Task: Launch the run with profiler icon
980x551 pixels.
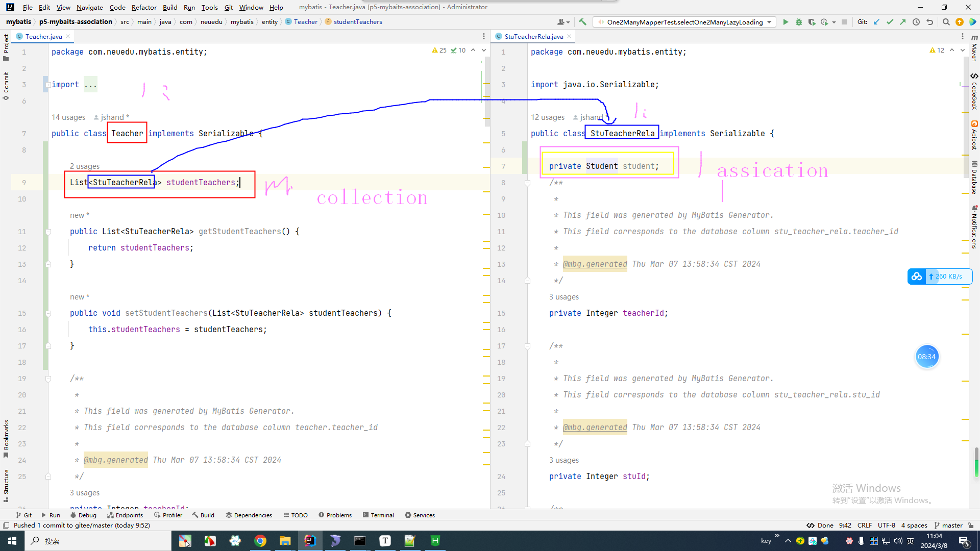Action: pos(824,22)
